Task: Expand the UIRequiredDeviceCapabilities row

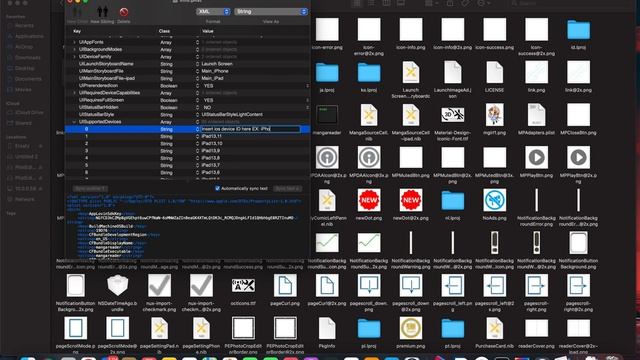Action: [74, 93]
